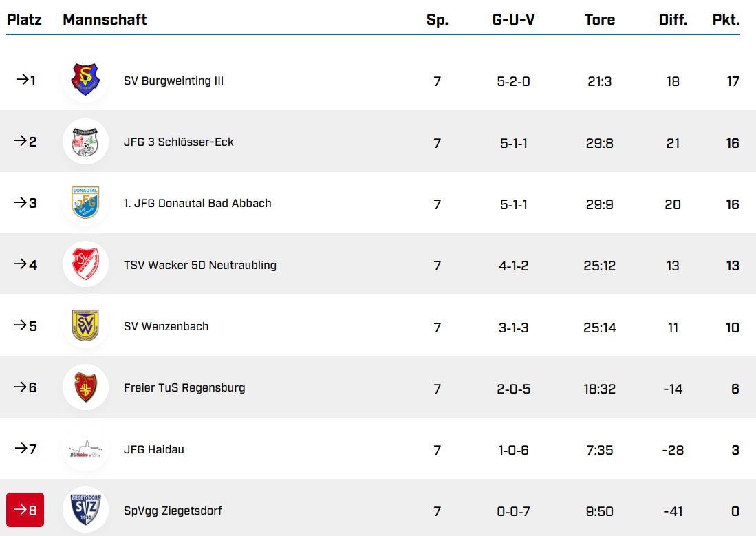Click the SV Wenzenbach team name
756x536 pixels.
coord(166,326)
